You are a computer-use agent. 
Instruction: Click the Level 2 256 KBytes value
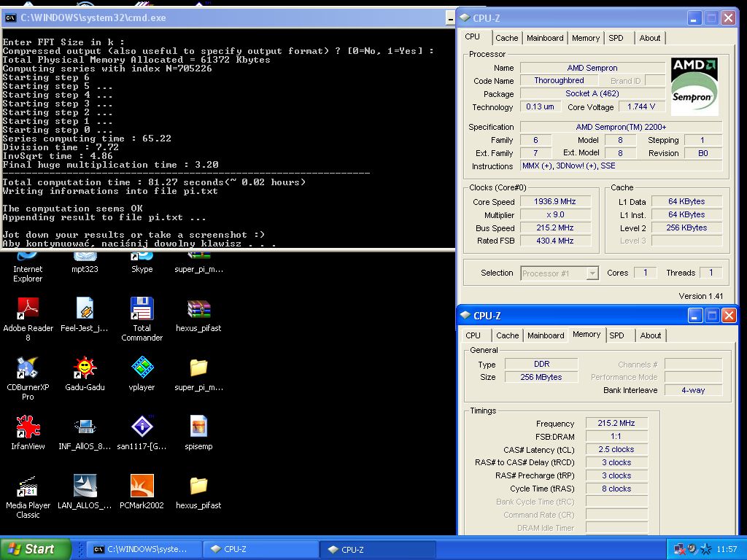(x=686, y=227)
